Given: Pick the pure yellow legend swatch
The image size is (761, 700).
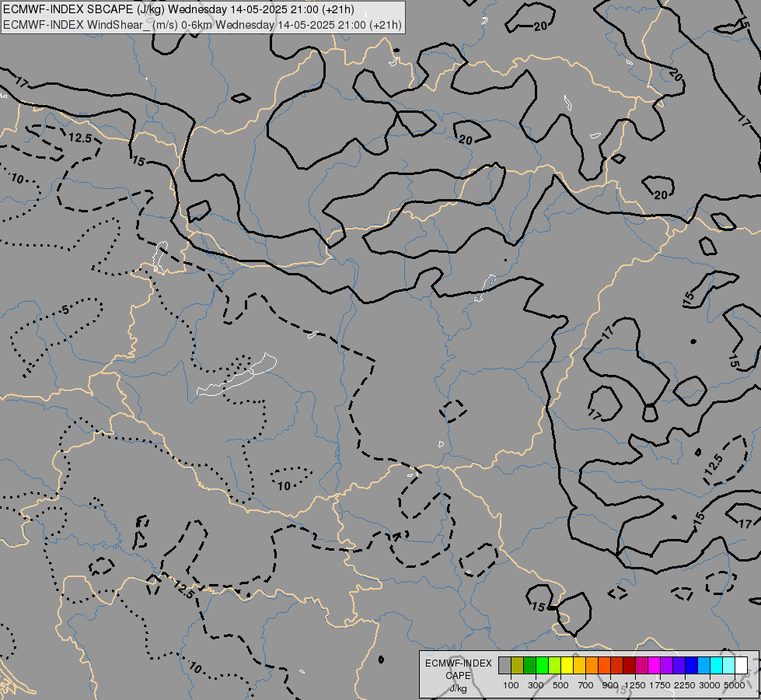Looking at the screenshot, I should click(567, 665).
